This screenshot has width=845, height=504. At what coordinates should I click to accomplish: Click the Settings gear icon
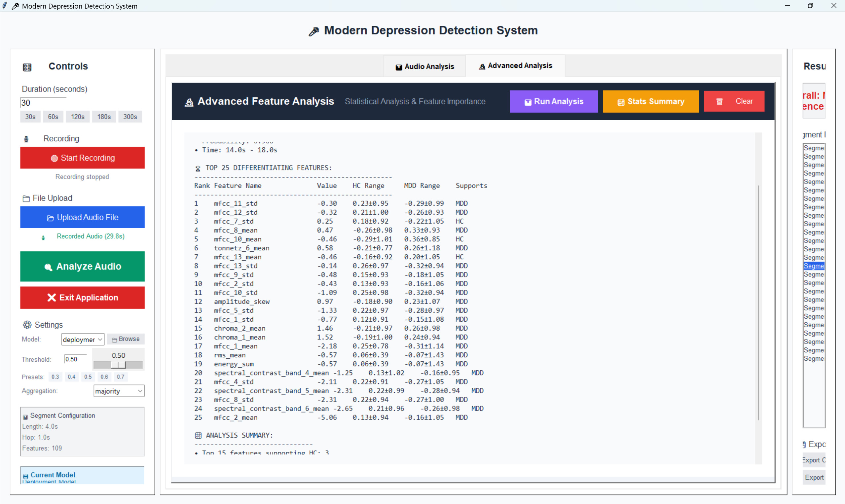(27, 325)
